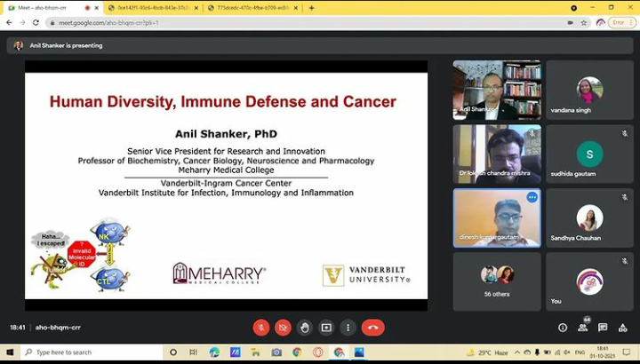Click the meet.google.com address bar
640x364 pixels.
[267, 22]
